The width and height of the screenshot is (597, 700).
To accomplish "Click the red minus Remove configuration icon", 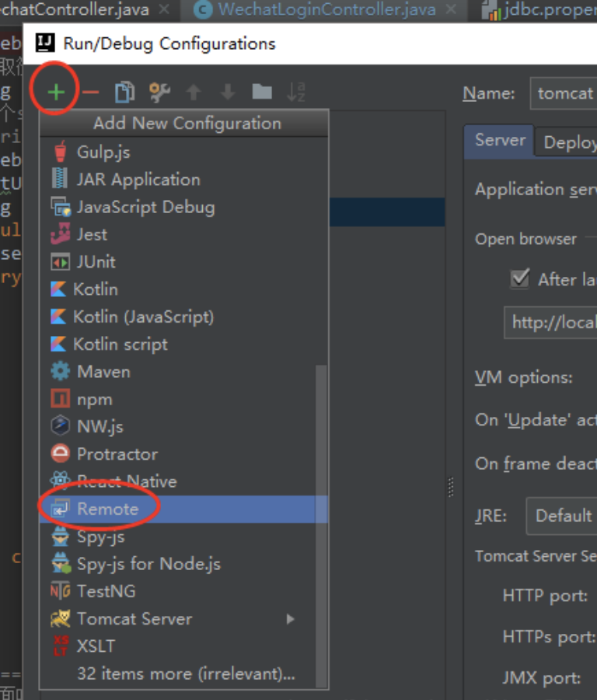I will tap(91, 93).
